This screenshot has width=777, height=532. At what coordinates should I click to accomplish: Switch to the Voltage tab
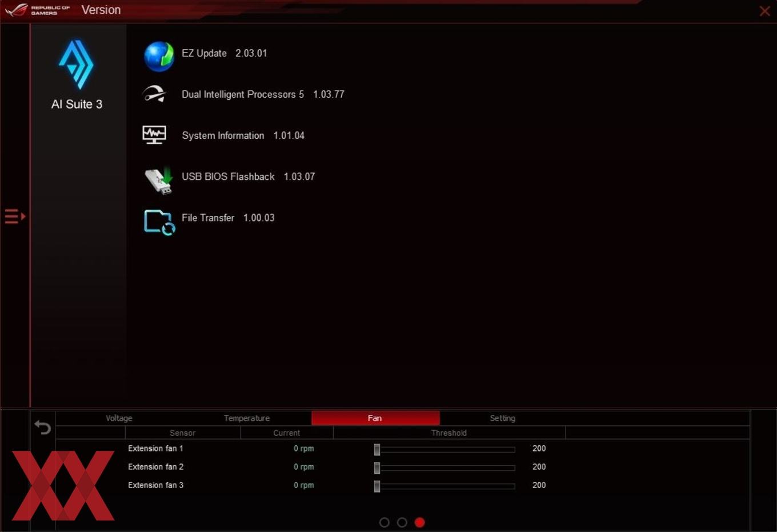(x=119, y=418)
